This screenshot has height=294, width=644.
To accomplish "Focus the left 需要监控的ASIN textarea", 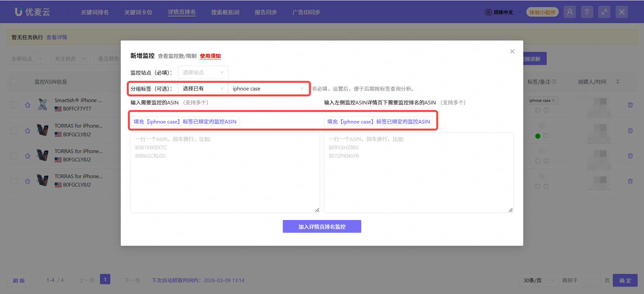I will coord(225,172).
